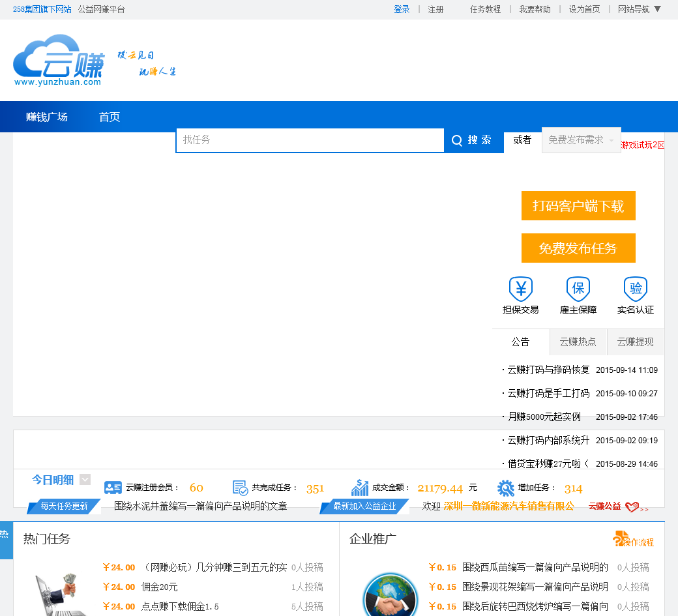Click the 2015-09-14 11:09 announcement date
678x616 pixels.
coord(627,370)
